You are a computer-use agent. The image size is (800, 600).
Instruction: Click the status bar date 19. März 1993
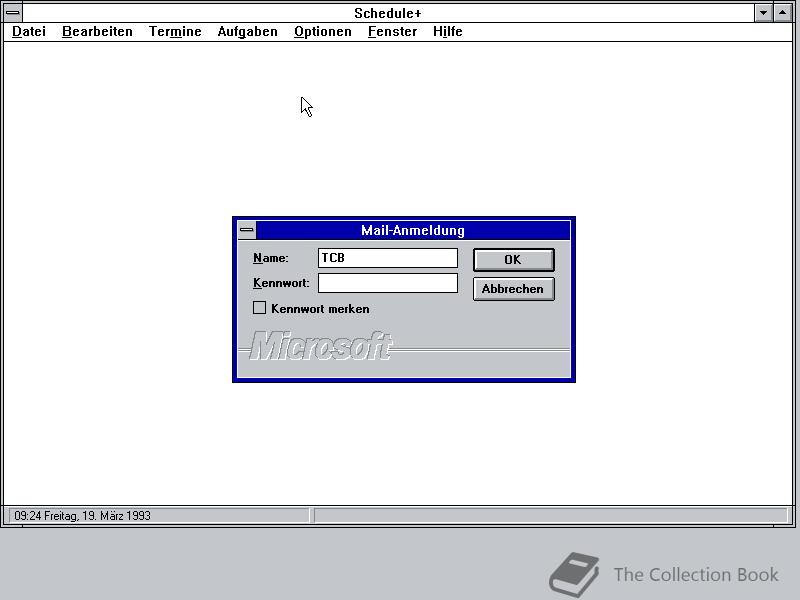[x=116, y=516]
